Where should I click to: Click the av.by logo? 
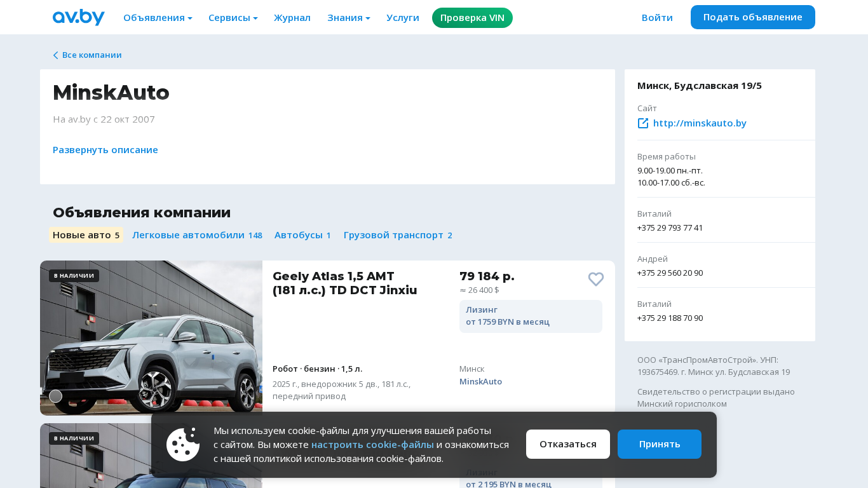pyautogui.click(x=79, y=17)
